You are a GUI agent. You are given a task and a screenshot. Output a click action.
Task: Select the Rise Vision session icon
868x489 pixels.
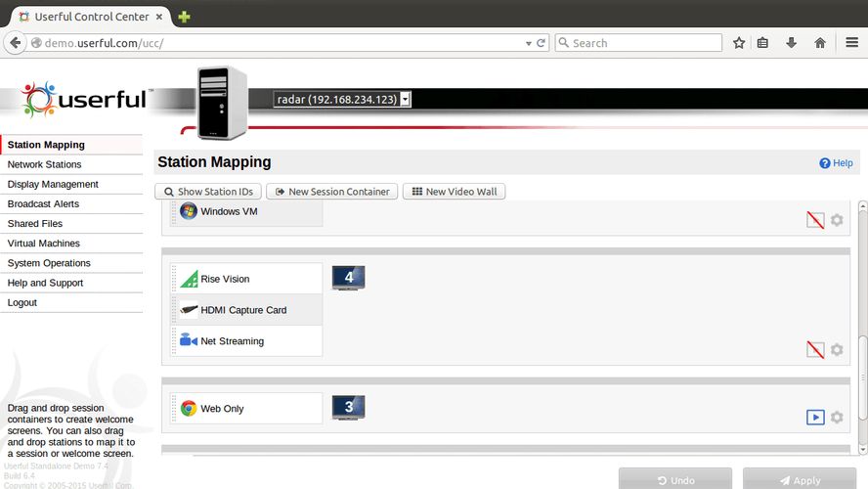tap(189, 279)
